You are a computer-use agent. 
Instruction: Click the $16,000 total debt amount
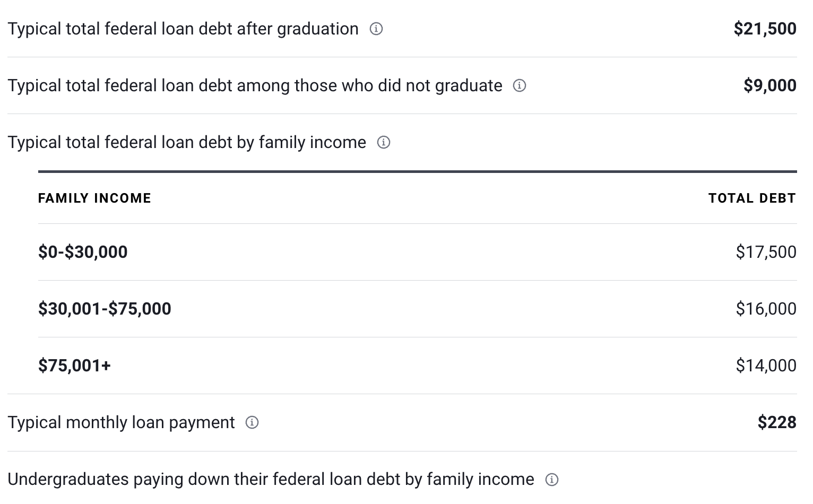[766, 309]
